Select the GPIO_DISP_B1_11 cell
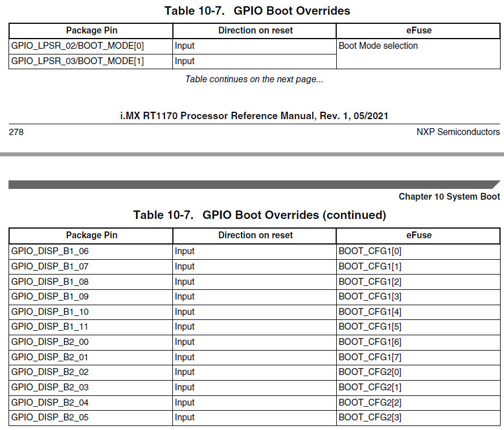The width and height of the screenshot is (504, 430). pyautogui.click(x=91, y=327)
